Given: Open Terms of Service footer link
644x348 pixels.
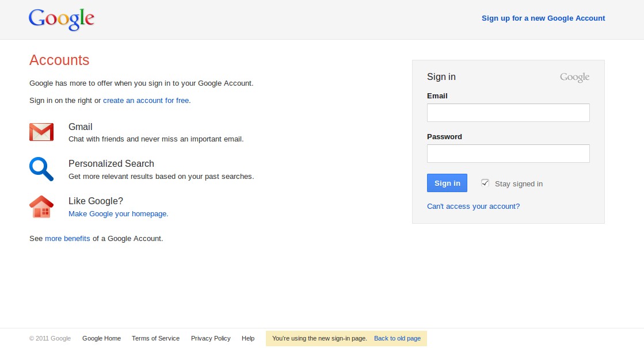Looking at the screenshot, I should click(155, 339).
